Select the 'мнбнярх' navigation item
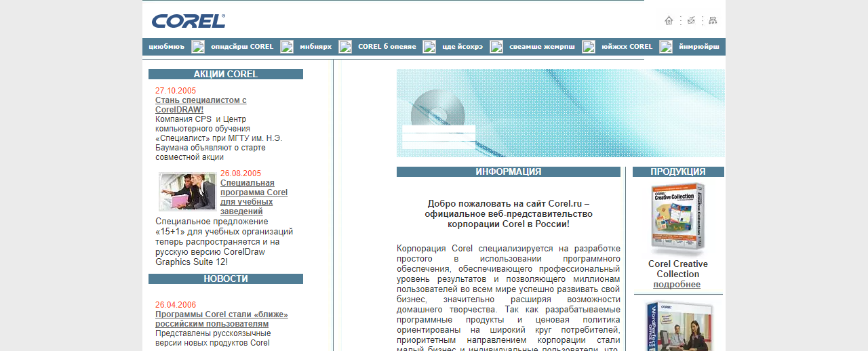The image size is (868, 351). point(316,47)
